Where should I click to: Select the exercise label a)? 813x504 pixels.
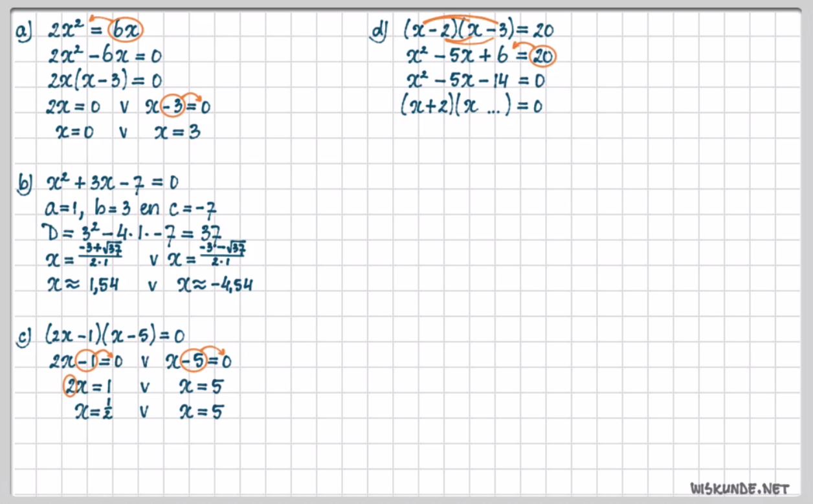coord(25,30)
